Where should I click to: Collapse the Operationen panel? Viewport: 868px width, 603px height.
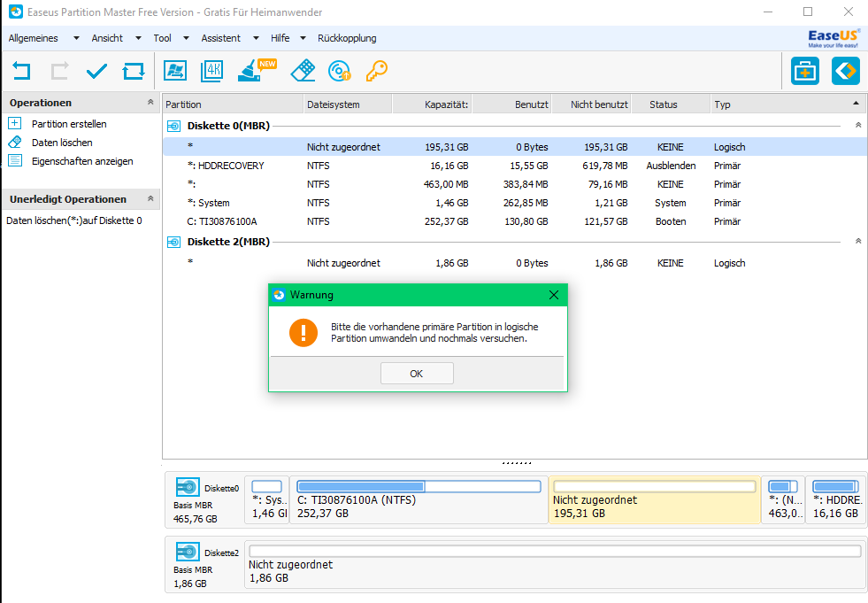click(x=150, y=102)
